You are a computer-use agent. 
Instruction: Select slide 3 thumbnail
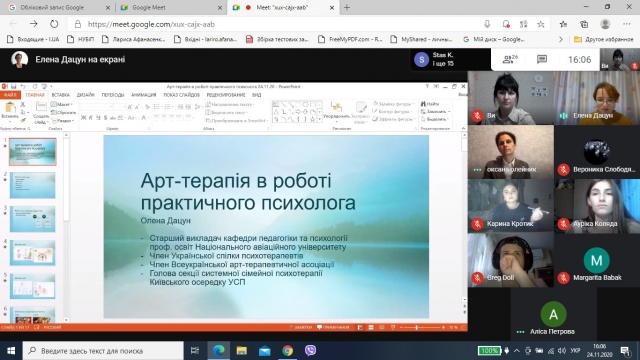[x=33, y=219]
